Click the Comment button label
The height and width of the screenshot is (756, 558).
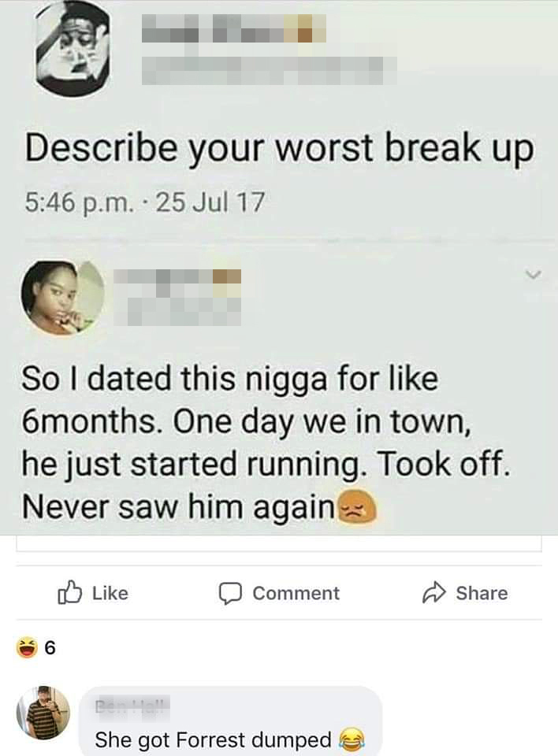pos(296,593)
